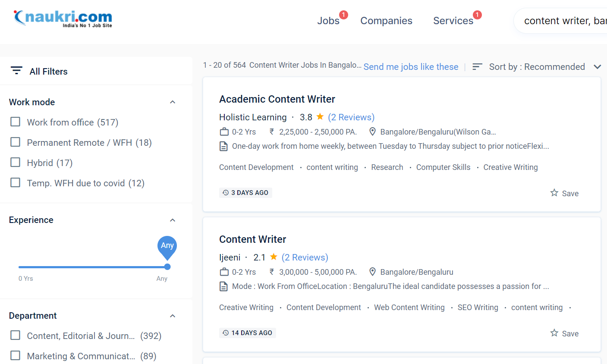The height and width of the screenshot is (364, 607).
Task: Click the SEO Writing skill tag
Action: (x=478, y=308)
